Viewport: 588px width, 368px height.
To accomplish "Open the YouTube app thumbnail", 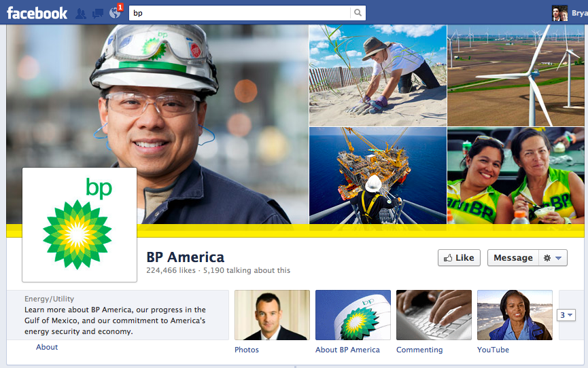I will (515, 315).
